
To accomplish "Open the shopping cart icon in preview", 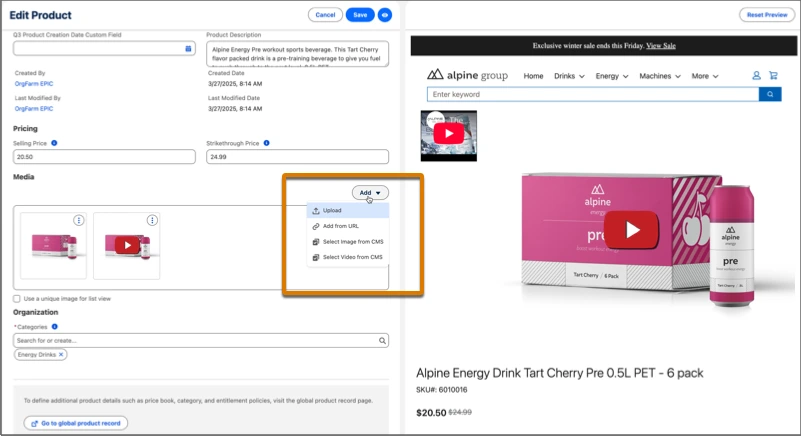I will 773,76.
